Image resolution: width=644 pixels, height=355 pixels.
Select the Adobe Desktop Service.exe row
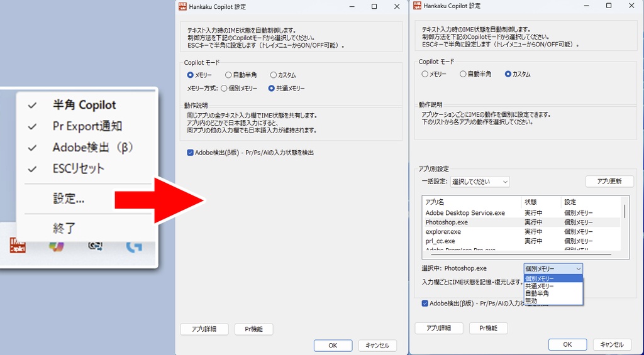tap(521, 213)
